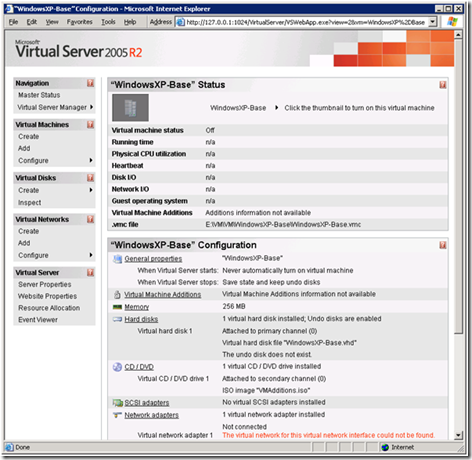Click the Memory chip icon

pyautogui.click(x=117, y=307)
